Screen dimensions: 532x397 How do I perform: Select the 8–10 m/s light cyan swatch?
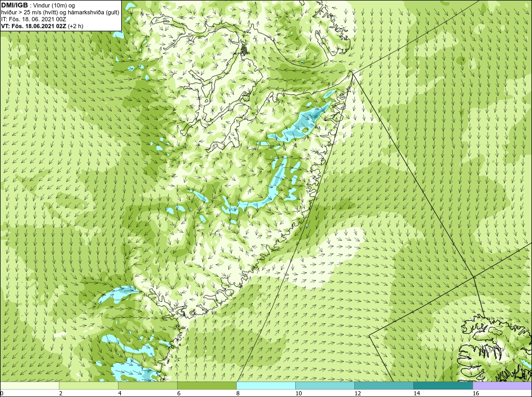pos(265,385)
